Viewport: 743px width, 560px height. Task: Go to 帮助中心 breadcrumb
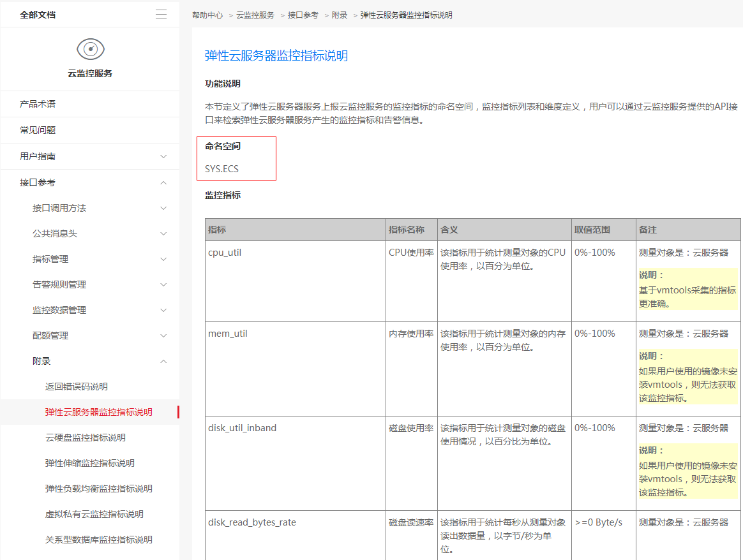click(207, 15)
